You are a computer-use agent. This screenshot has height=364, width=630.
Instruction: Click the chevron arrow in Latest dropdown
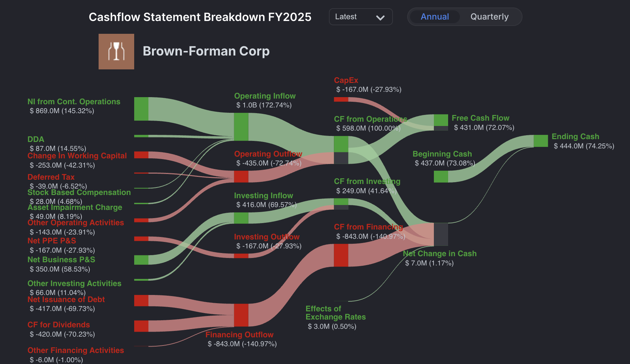click(380, 17)
